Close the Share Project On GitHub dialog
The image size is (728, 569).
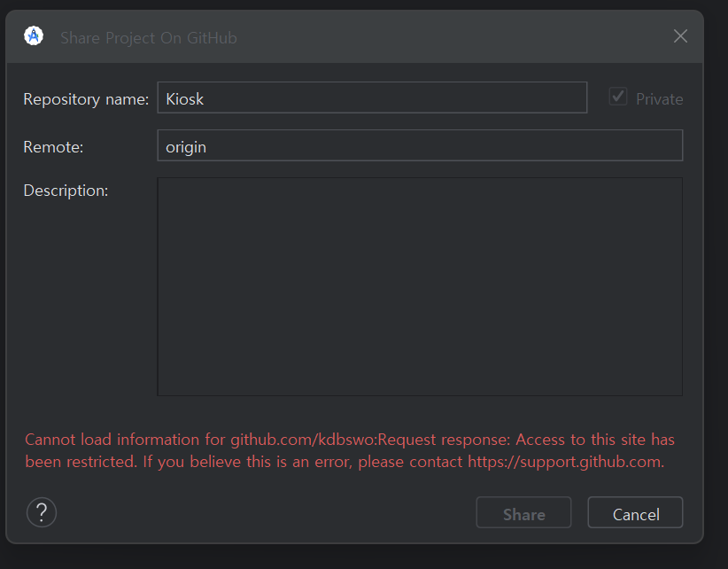click(x=680, y=36)
